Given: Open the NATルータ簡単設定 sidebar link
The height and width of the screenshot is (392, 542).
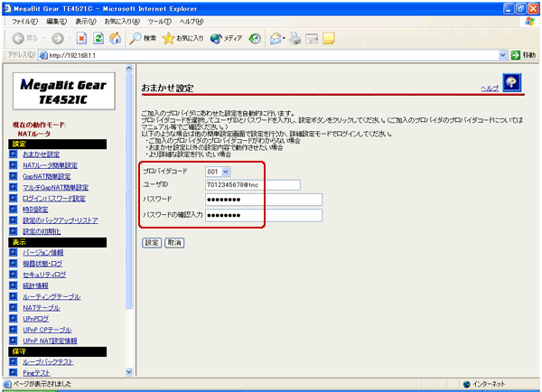Looking at the screenshot, I should click(51, 165).
